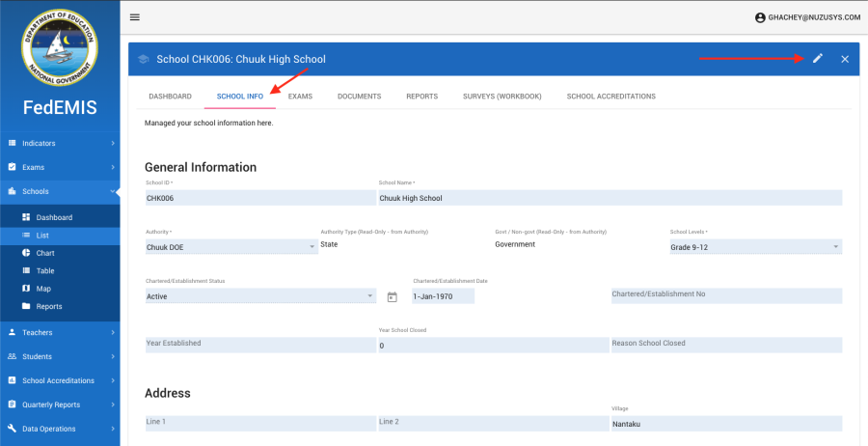
Task: Expand the Indicators sidebar section
Action: tap(60, 143)
